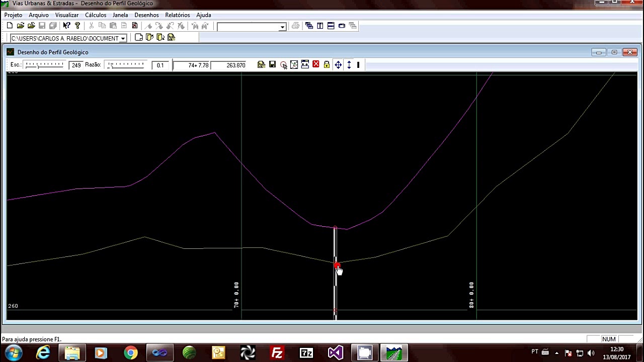The height and width of the screenshot is (362, 644).
Task: Open 7-Zip from the taskbar
Action: (306, 353)
